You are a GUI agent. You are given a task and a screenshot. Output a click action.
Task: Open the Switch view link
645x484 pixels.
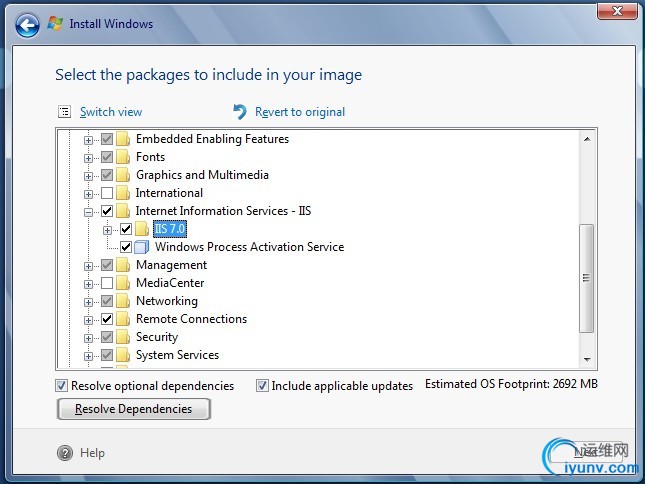(x=111, y=112)
